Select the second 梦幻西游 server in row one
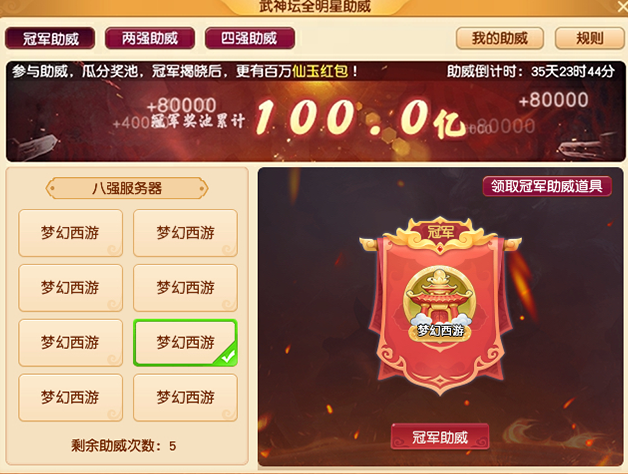628x474 pixels. click(185, 233)
